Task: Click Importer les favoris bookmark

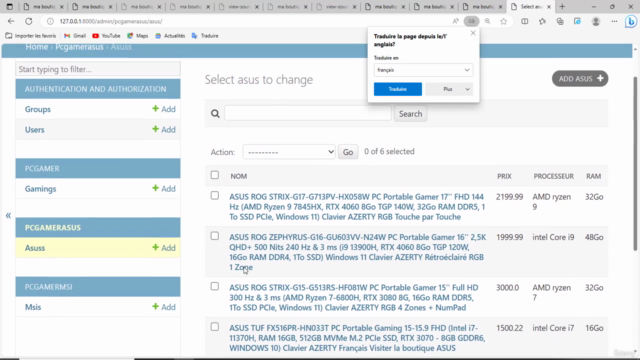Action: point(31,36)
